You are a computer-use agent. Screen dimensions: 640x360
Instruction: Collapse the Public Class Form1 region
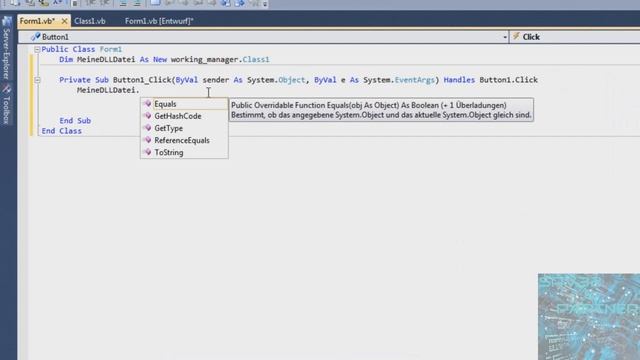coord(37,49)
